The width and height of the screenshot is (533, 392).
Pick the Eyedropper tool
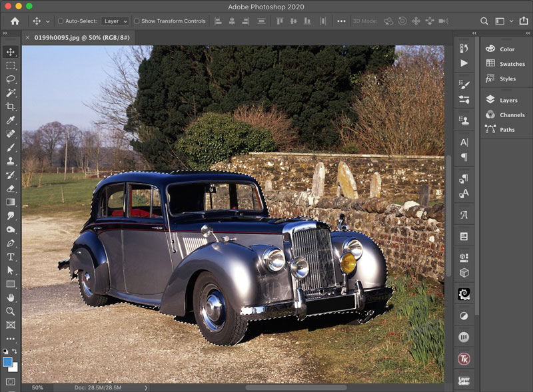click(11, 120)
